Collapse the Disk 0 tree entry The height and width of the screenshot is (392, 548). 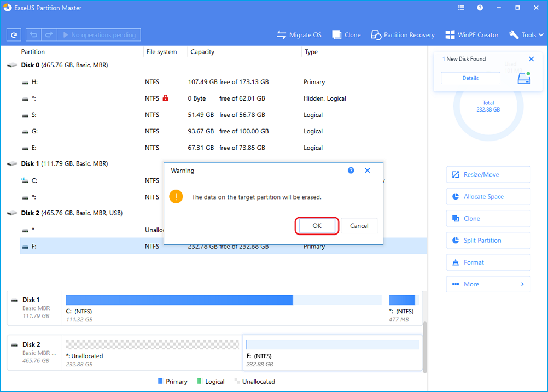pos(12,65)
